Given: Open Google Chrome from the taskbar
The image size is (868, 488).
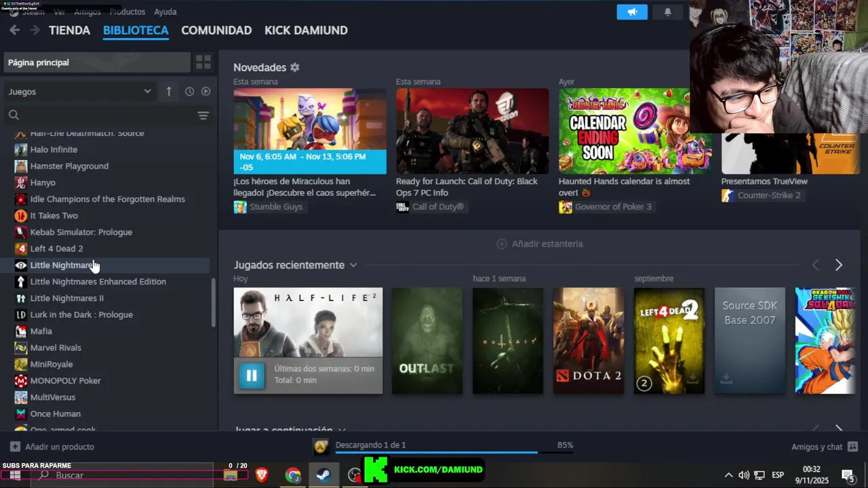Looking at the screenshot, I should 293,475.
